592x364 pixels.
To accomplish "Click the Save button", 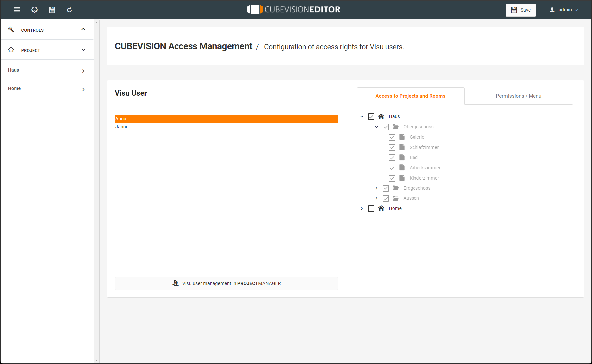I will pos(521,10).
